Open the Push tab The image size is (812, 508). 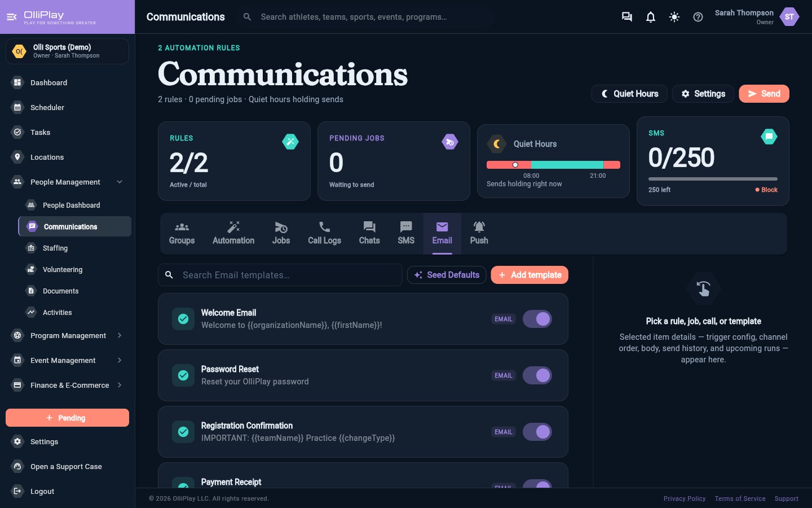[479, 234]
